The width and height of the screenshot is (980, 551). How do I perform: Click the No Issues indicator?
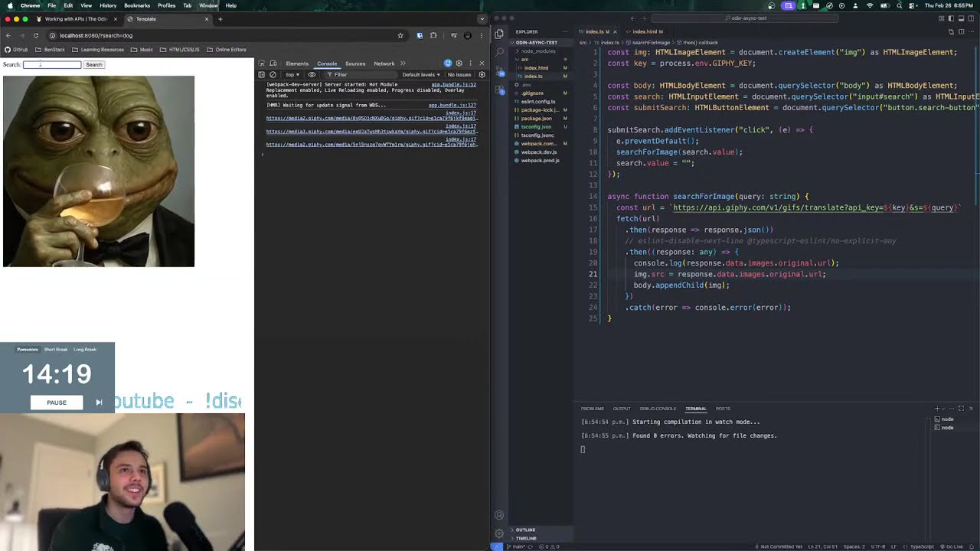pyautogui.click(x=459, y=75)
